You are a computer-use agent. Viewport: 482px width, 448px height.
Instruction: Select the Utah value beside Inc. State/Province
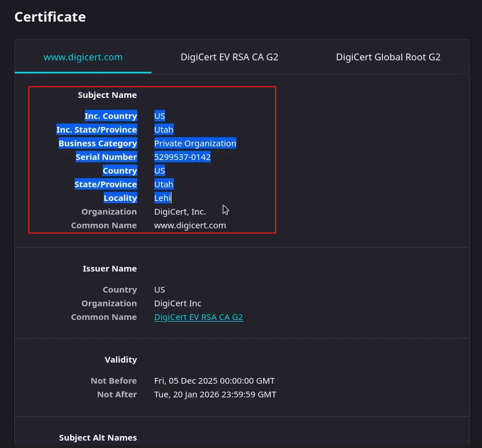(164, 130)
